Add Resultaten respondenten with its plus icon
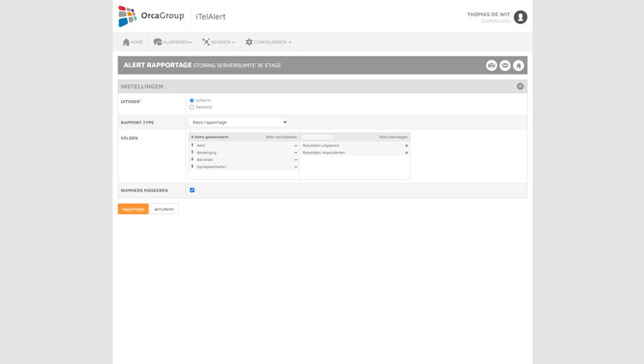Viewport: 644px width, 364px height. [x=406, y=152]
